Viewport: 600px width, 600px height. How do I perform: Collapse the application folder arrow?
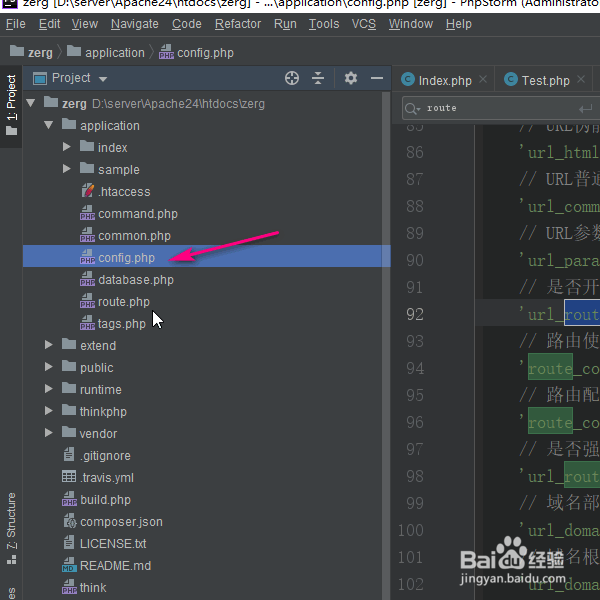(x=49, y=125)
